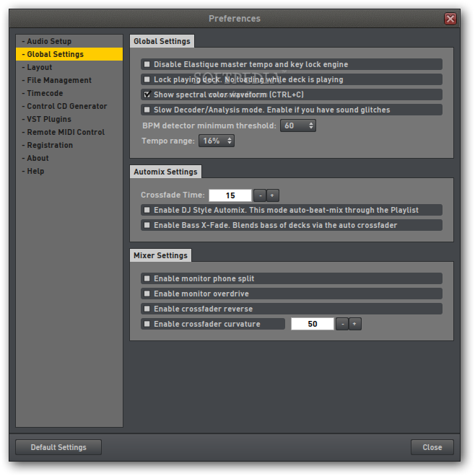Click the Close button at bottom
475x476 pixels.
point(432,447)
